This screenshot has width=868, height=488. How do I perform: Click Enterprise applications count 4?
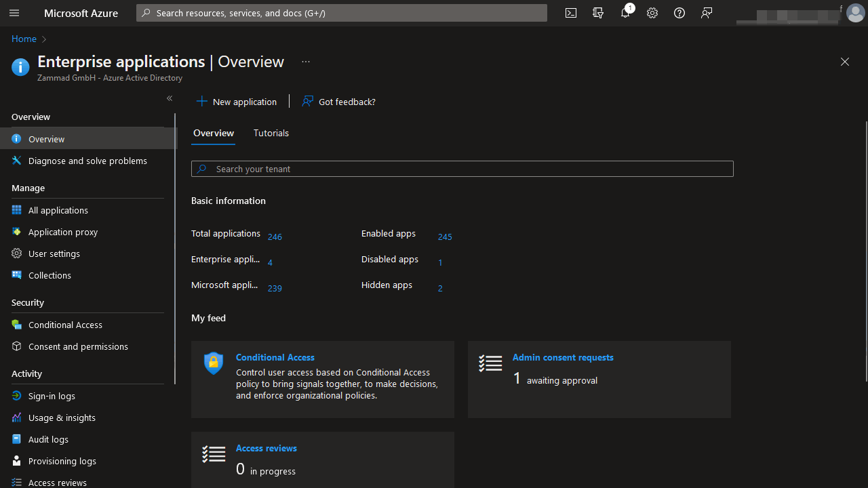pyautogui.click(x=270, y=262)
